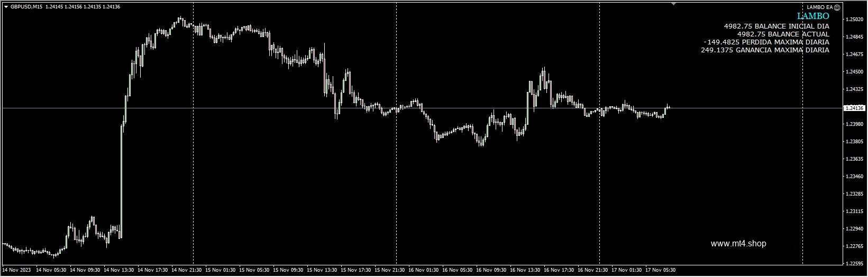Click the 1.23980 price scale value
868x277 pixels.
click(854, 124)
